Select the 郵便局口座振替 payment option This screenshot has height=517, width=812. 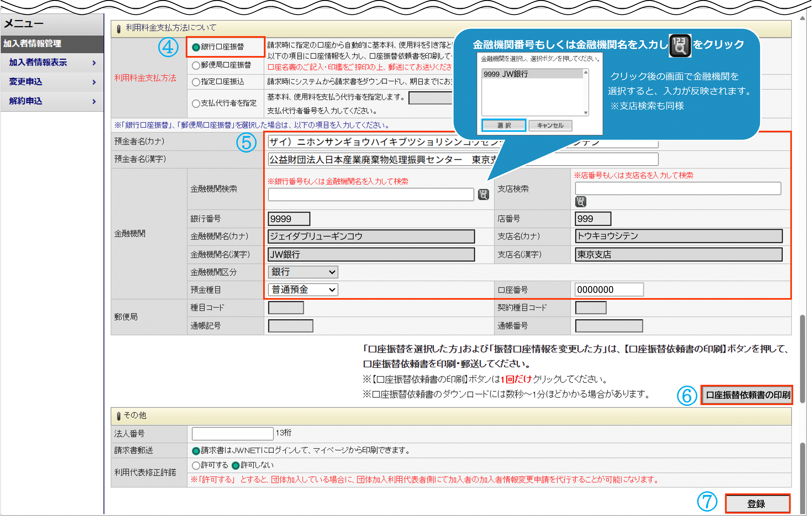pos(196,65)
